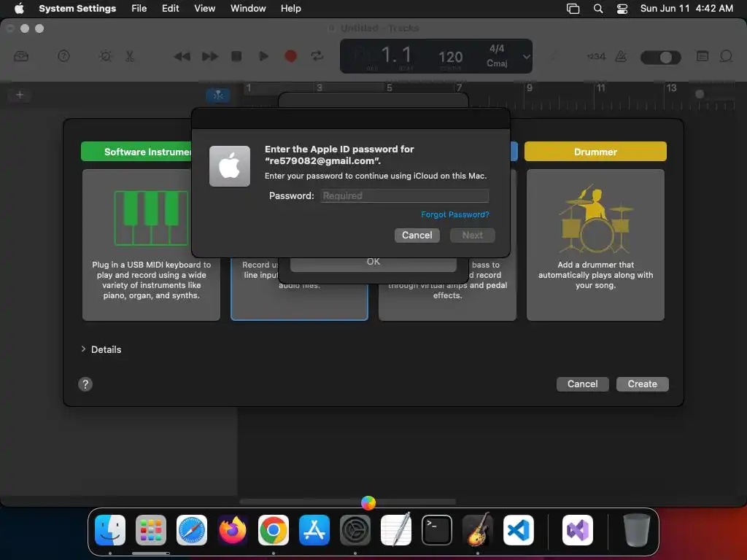Open Visual Studio Code from the Dock
The image size is (747, 560).
click(519, 530)
